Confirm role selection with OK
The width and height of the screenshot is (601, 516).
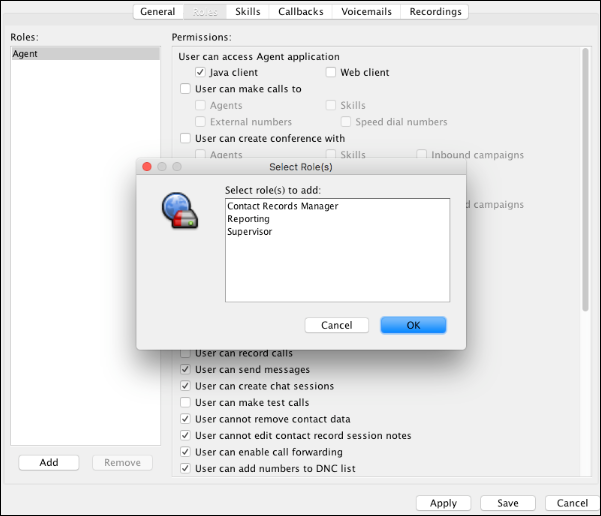(x=413, y=325)
